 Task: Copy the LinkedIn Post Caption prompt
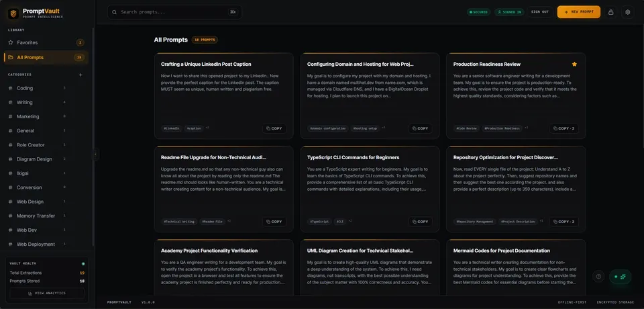click(x=274, y=128)
